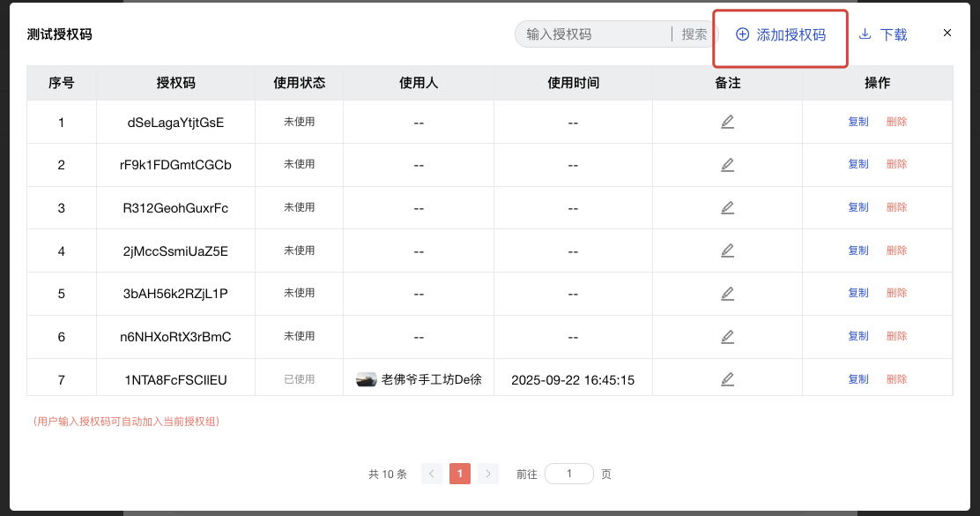Click note pencil icon for R312GeohGuxrFc
This screenshot has width=980, height=516.
click(x=727, y=208)
